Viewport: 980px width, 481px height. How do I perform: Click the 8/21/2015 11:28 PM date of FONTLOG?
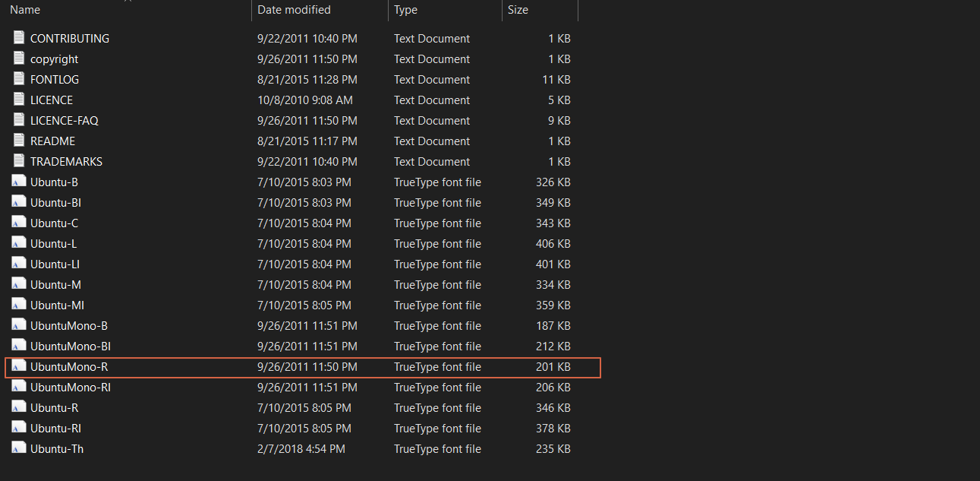(x=307, y=79)
